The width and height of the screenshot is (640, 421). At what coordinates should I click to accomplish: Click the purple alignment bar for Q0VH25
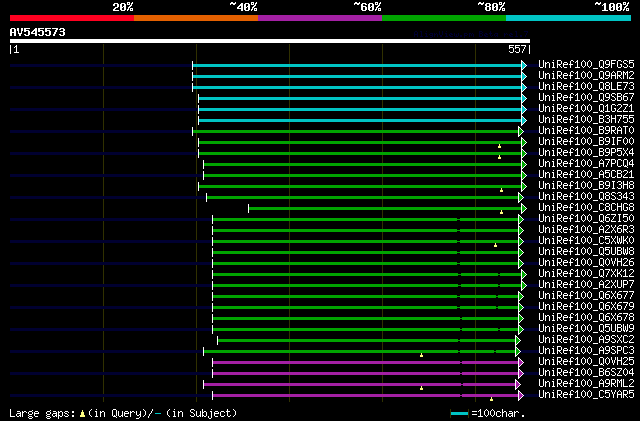tap(365, 363)
